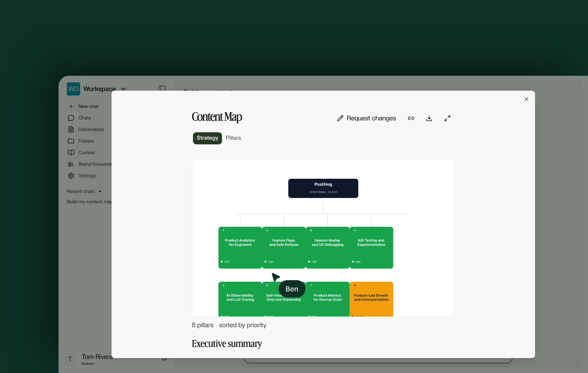Select pillar 'AI Observability and LLM Tracing'
The width and height of the screenshot is (588, 373).
coord(240,299)
